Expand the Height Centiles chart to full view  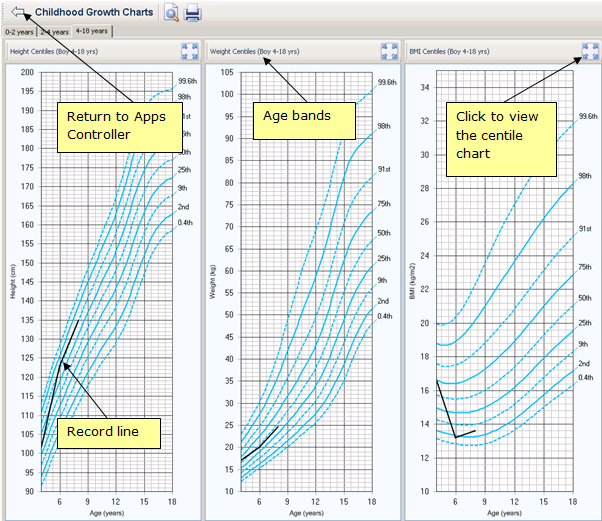190,51
